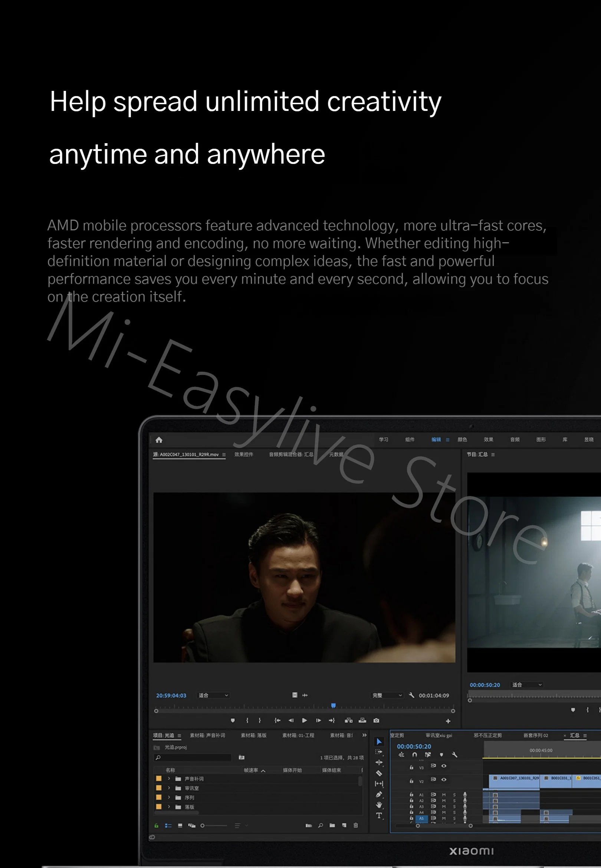Screen dimensions: 601x868
Task: Click the New Bin folder icon
Action: (332, 825)
